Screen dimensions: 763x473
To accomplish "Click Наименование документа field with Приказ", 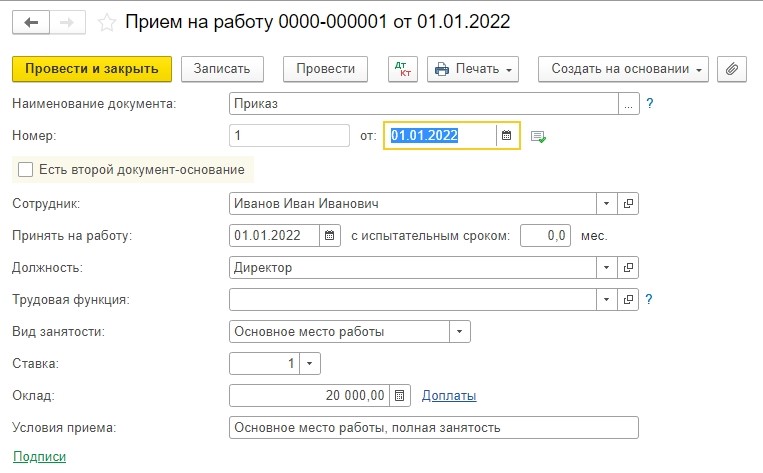I will (424, 104).
